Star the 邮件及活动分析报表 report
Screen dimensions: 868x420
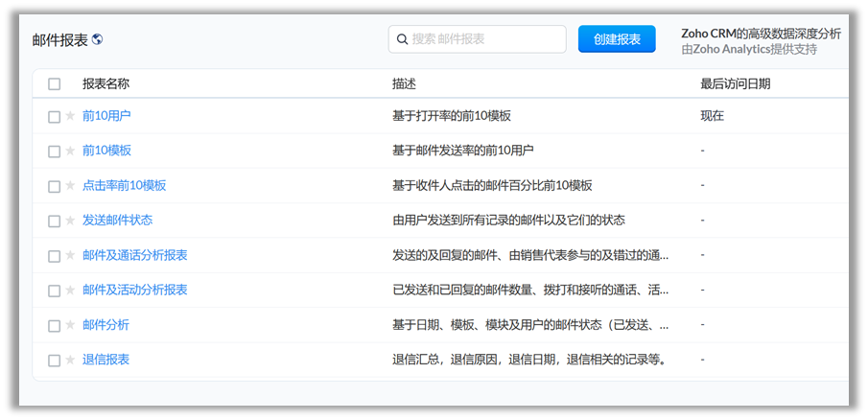pyautogui.click(x=70, y=290)
